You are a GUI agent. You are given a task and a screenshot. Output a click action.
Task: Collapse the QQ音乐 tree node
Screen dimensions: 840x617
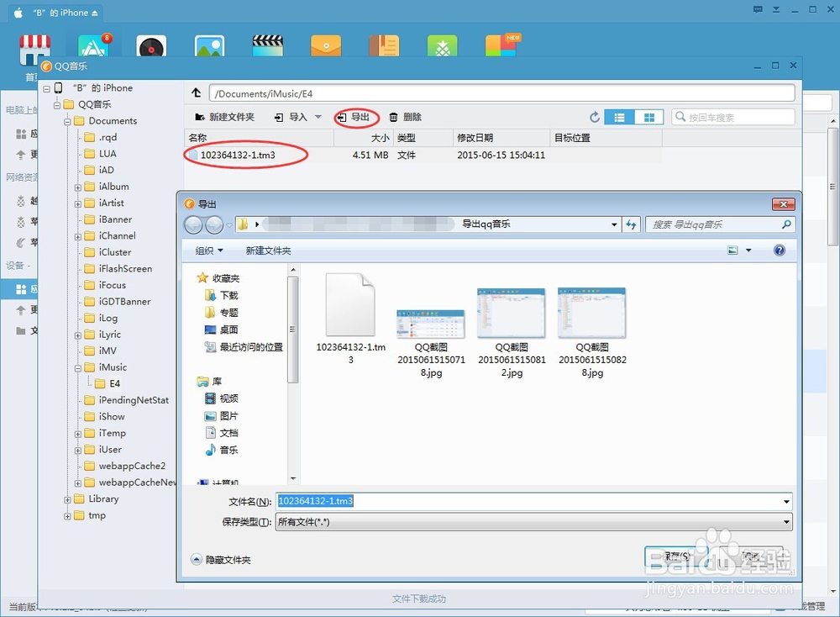coord(57,105)
